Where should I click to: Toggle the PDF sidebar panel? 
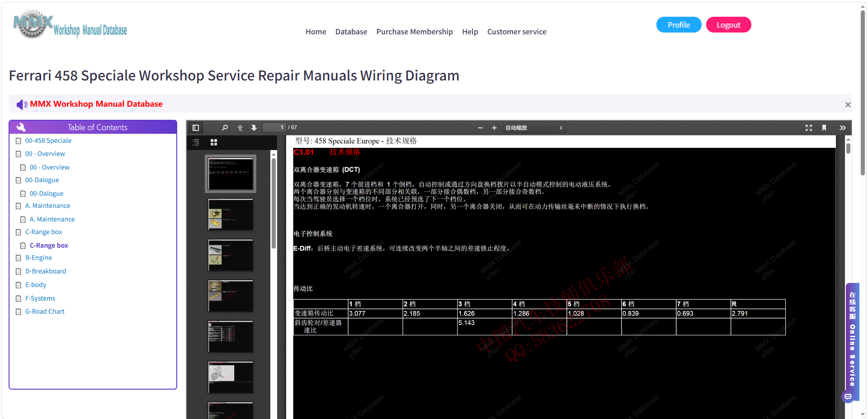coord(196,128)
